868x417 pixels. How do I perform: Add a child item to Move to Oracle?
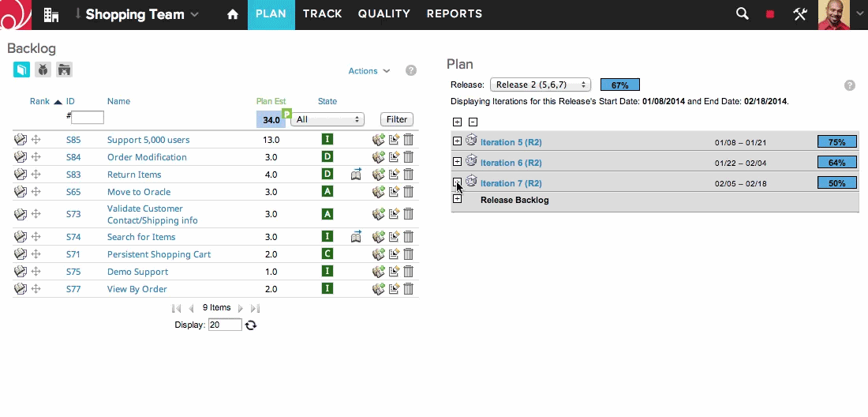pos(379,192)
